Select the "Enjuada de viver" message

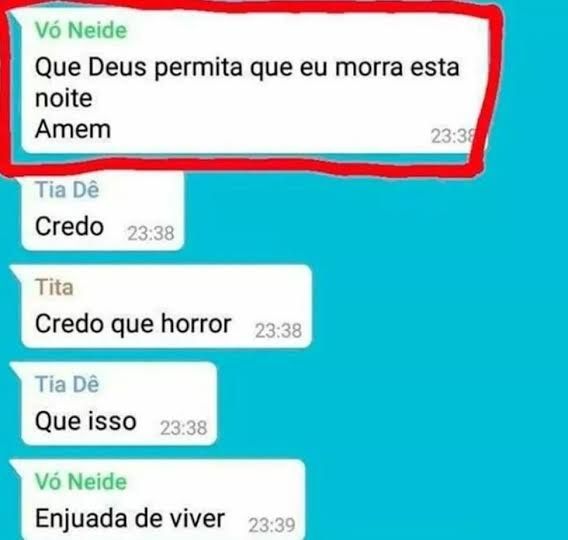point(130,518)
